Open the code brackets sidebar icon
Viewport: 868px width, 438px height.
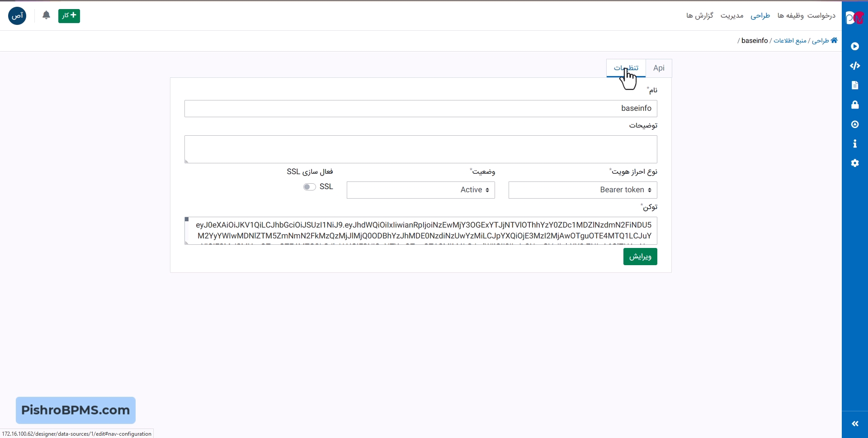(854, 66)
